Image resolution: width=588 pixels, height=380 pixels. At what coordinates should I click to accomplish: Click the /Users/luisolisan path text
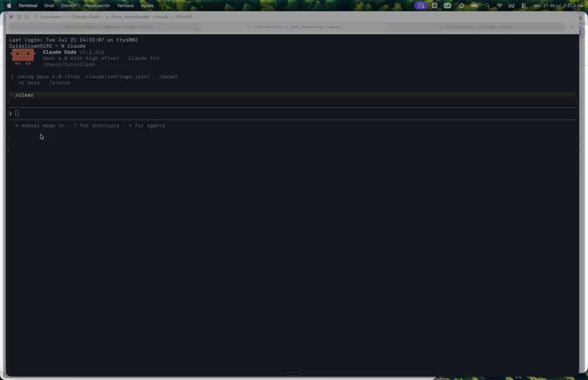tap(69, 64)
